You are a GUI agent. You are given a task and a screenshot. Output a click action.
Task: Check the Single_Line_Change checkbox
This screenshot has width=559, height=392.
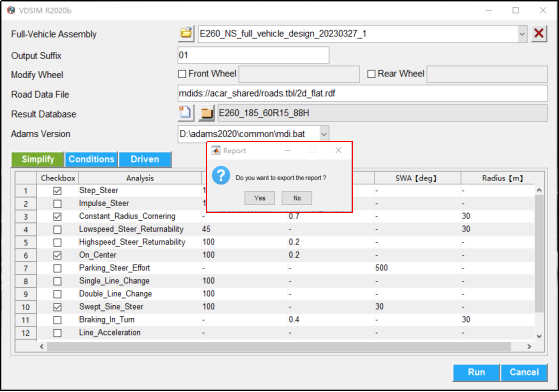[57, 281]
